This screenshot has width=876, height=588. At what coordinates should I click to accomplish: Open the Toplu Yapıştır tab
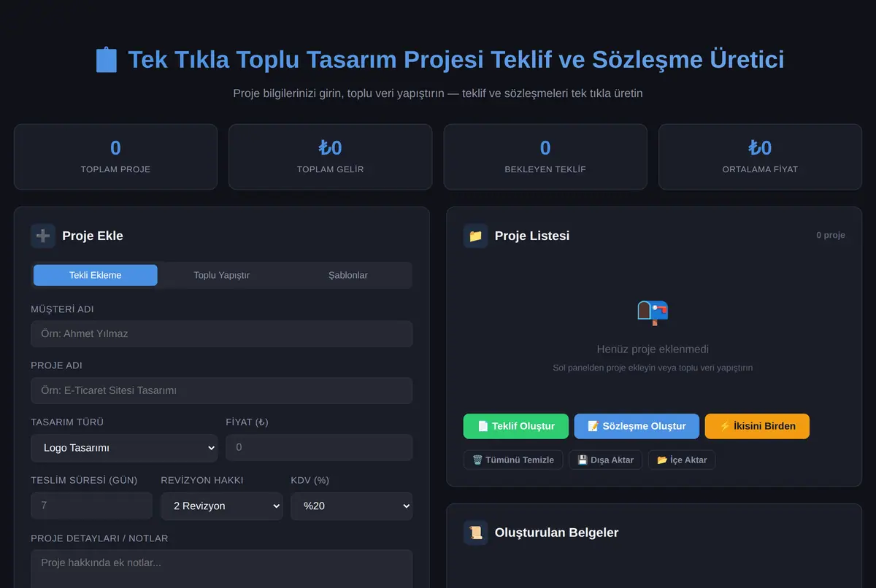[222, 275]
